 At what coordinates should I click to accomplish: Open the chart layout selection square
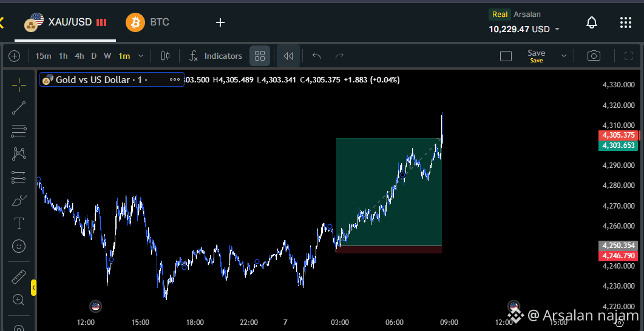(506, 56)
